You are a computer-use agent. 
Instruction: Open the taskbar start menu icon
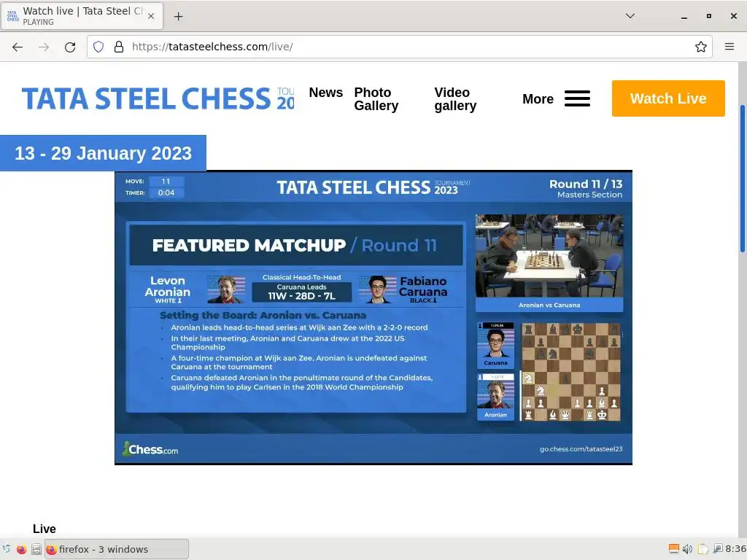pos(6,550)
